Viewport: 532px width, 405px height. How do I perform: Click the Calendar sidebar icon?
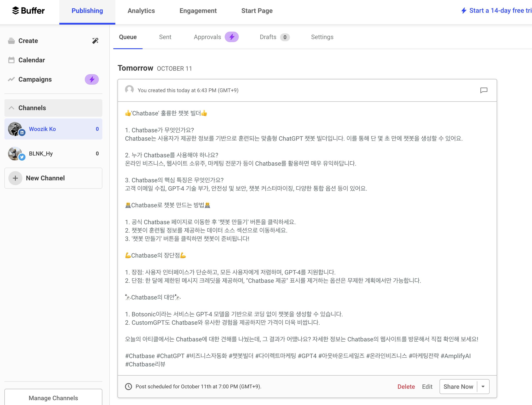(11, 60)
